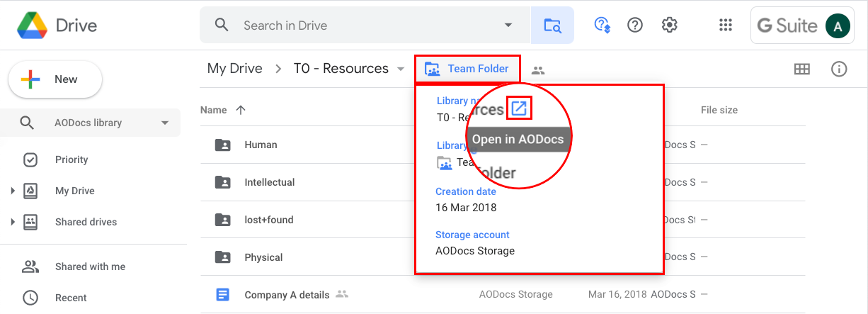Click the Help question mark icon
The image size is (868, 314).
tap(635, 26)
